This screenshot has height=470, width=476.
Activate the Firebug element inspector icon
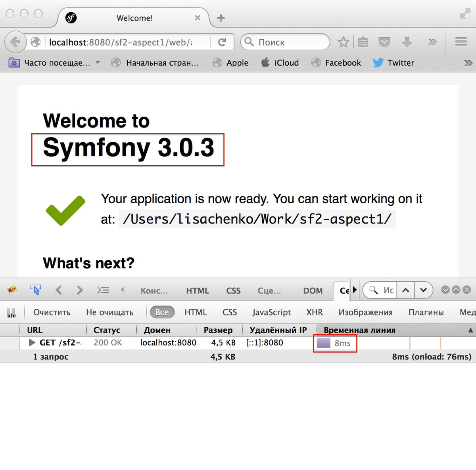click(x=36, y=290)
